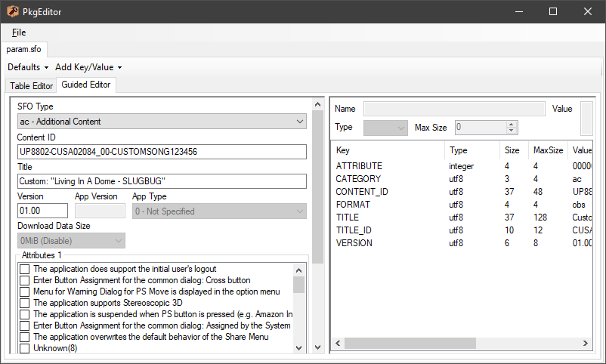Switch to the Table Editor tab
Viewport: 606px width, 364px height.
pyautogui.click(x=31, y=86)
